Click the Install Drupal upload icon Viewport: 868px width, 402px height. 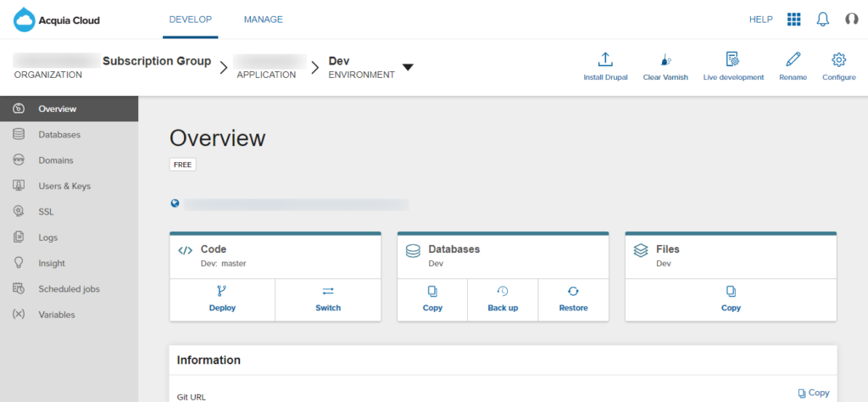click(605, 59)
